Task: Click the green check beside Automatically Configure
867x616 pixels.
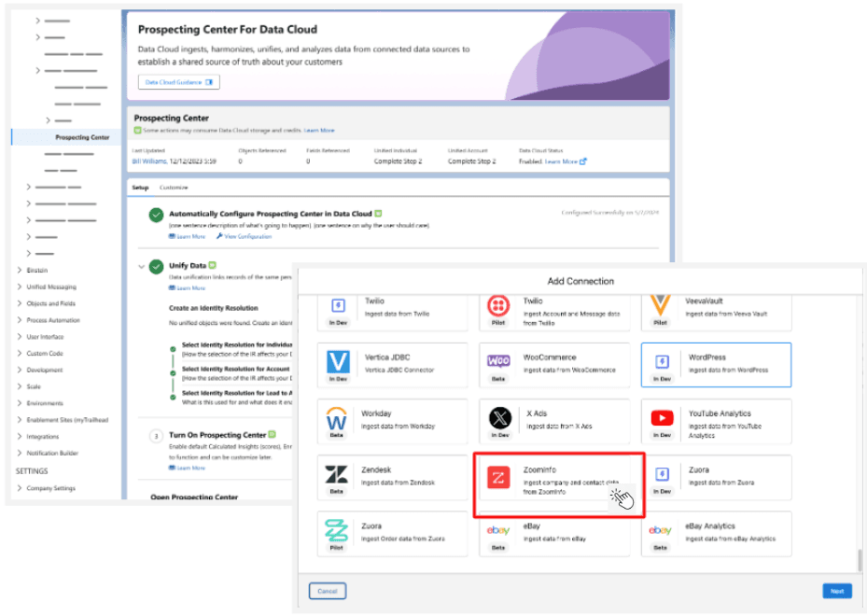Action: click(156, 215)
